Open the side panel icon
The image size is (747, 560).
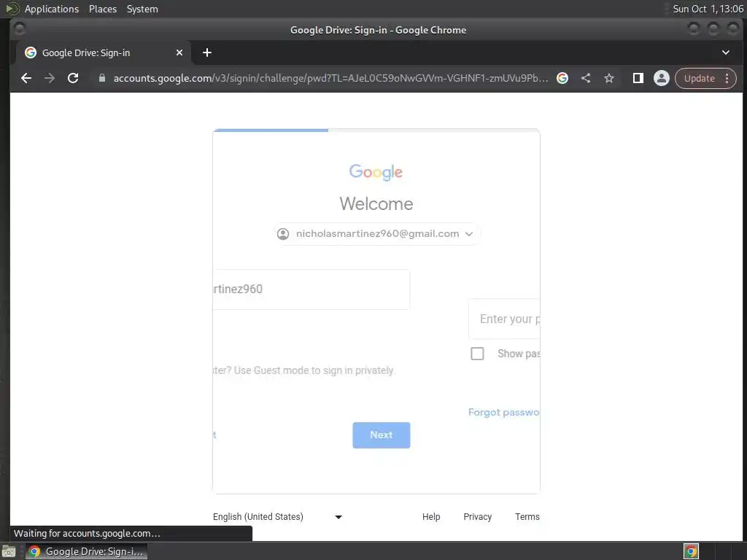coord(638,78)
